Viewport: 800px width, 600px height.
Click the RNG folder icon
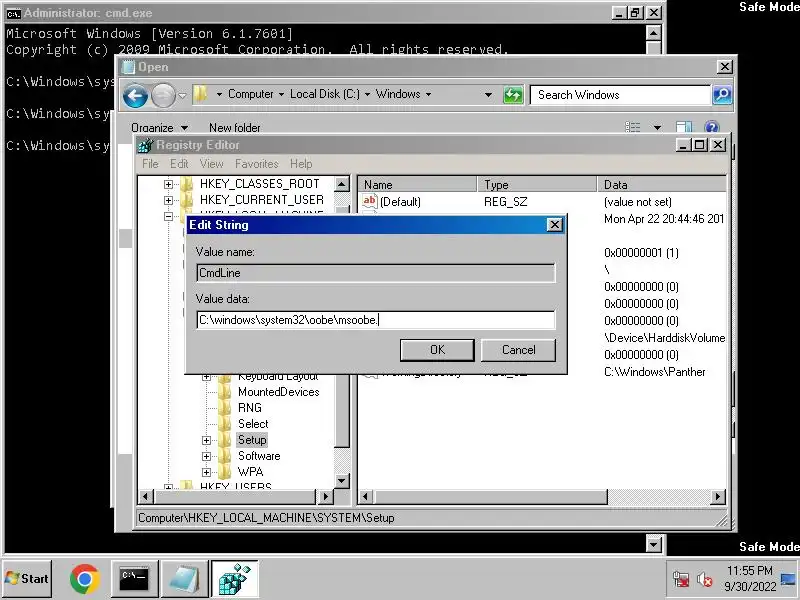[224, 408]
